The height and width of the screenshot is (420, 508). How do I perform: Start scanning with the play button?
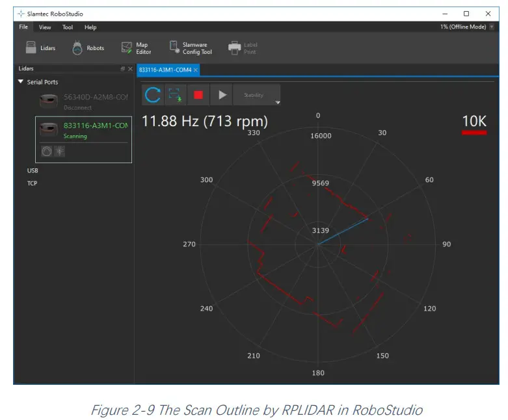222,95
